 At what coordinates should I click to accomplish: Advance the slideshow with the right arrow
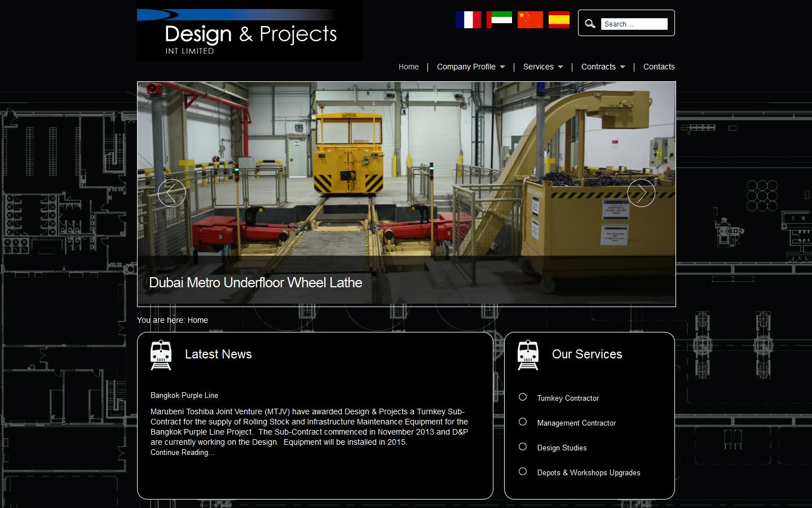click(641, 192)
